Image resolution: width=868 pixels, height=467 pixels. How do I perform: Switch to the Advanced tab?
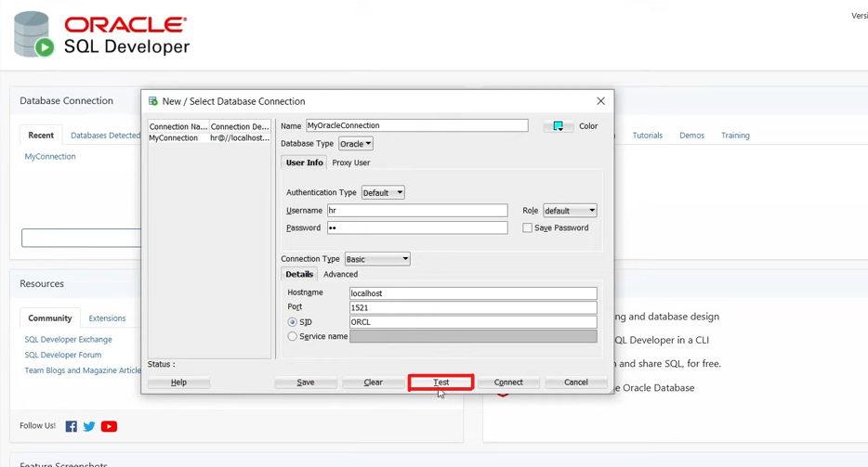point(340,274)
